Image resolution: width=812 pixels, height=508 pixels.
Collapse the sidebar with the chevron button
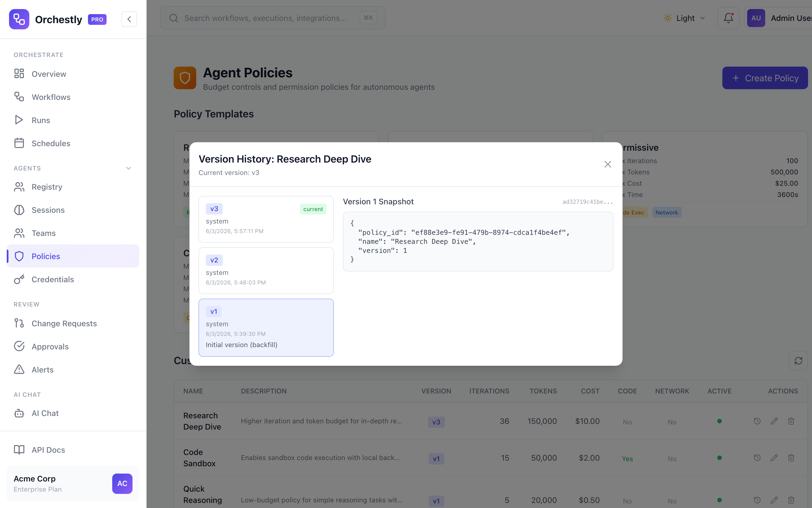tap(129, 19)
